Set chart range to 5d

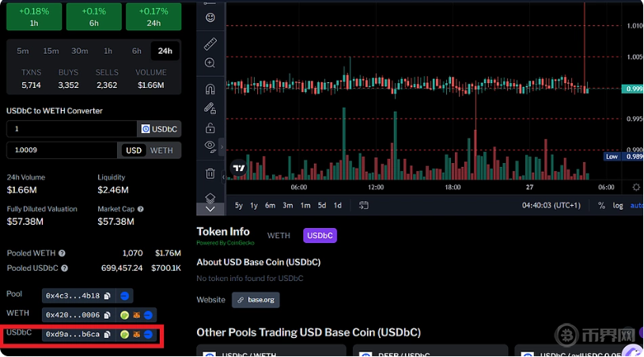tap(322, 205)
